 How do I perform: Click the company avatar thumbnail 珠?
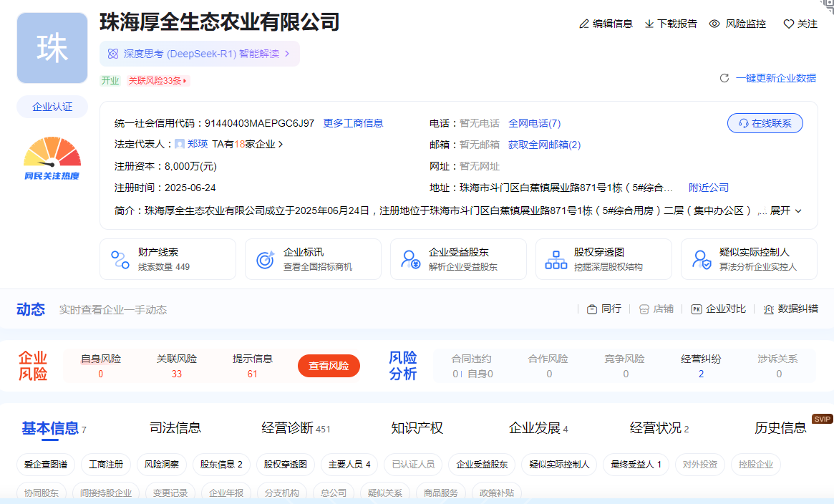pyautogui.click(x=52, y=48)
